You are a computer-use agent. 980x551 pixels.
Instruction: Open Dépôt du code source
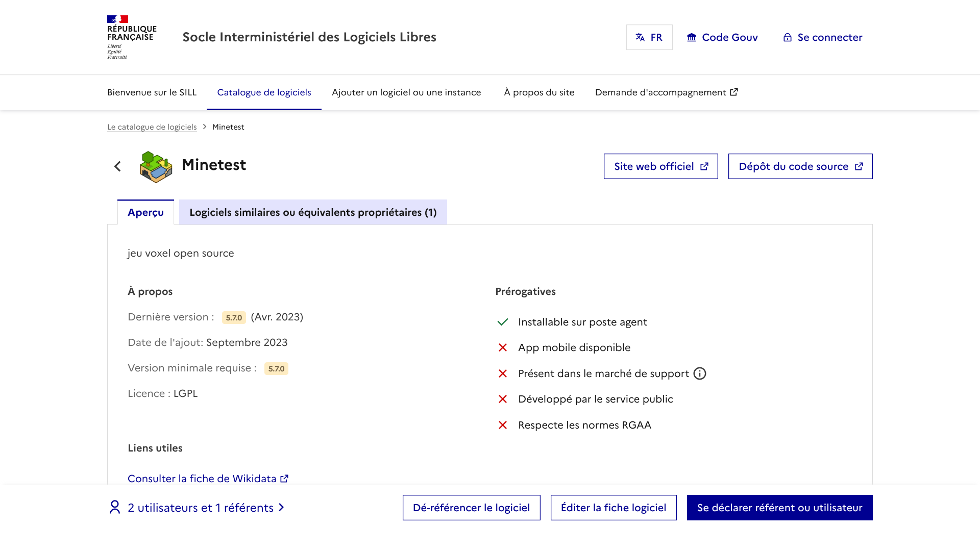click(x=800, y=166)
